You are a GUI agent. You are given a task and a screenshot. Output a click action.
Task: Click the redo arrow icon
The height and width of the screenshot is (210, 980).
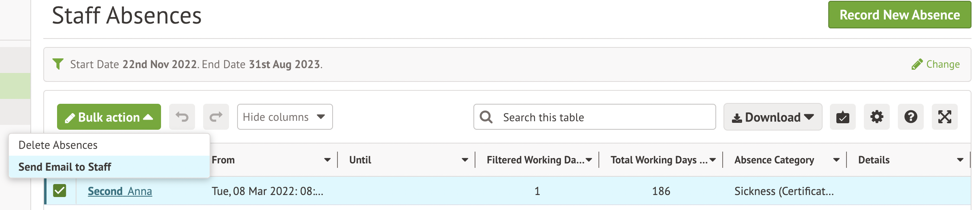coord(216,117)
